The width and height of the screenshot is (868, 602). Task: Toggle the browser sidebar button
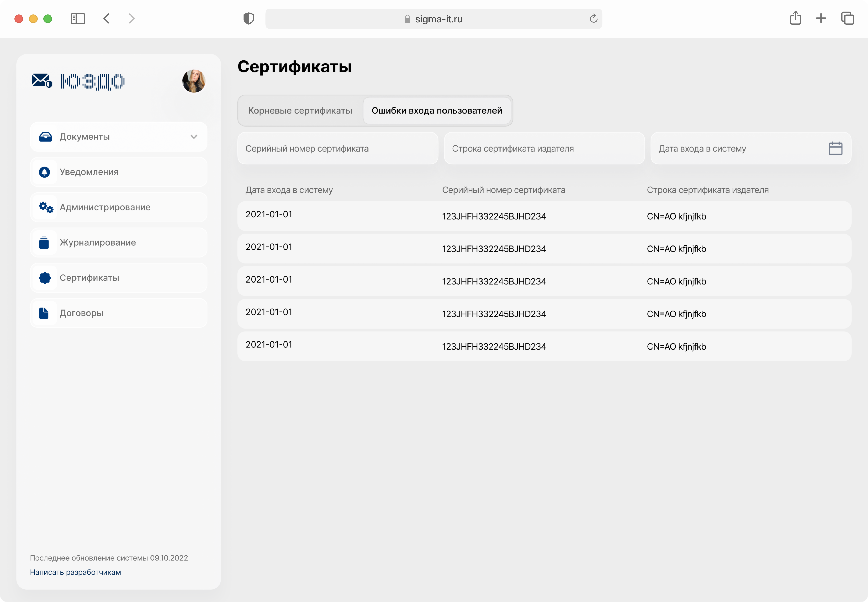tap(78, 18)
